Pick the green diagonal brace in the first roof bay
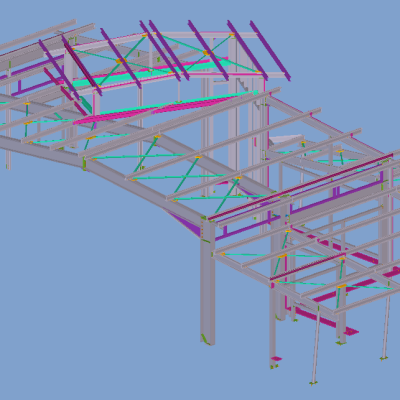 147,154
